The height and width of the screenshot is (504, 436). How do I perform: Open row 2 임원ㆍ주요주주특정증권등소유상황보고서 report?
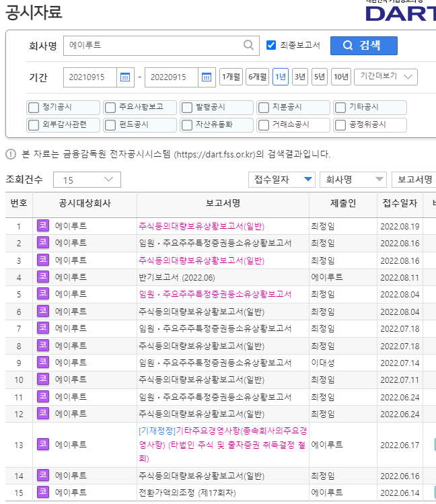215,243
